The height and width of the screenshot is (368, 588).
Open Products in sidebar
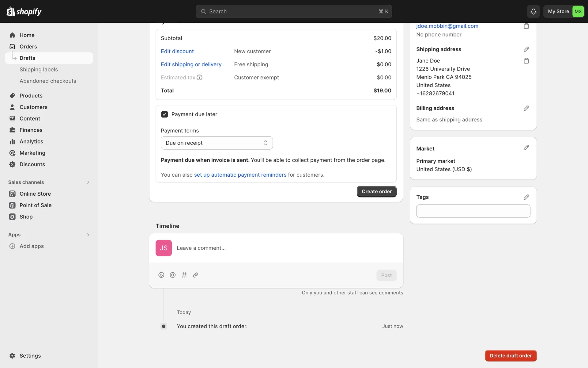31,96
